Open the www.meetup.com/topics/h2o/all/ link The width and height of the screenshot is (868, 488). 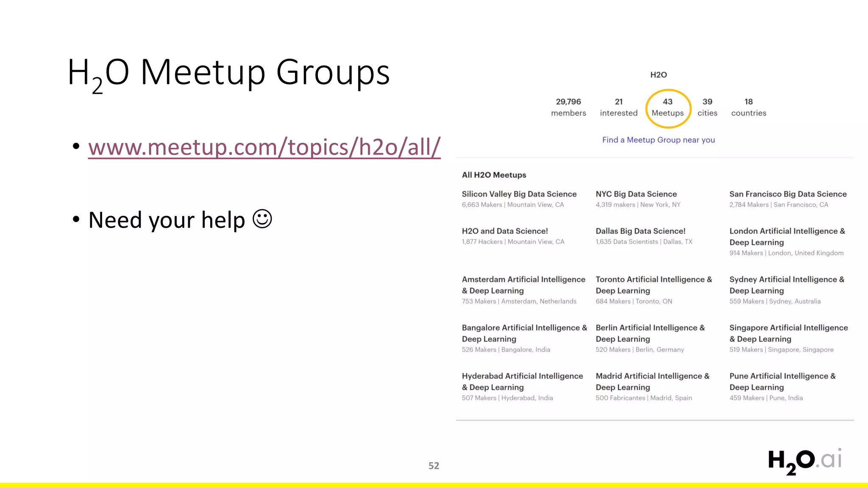264,147
